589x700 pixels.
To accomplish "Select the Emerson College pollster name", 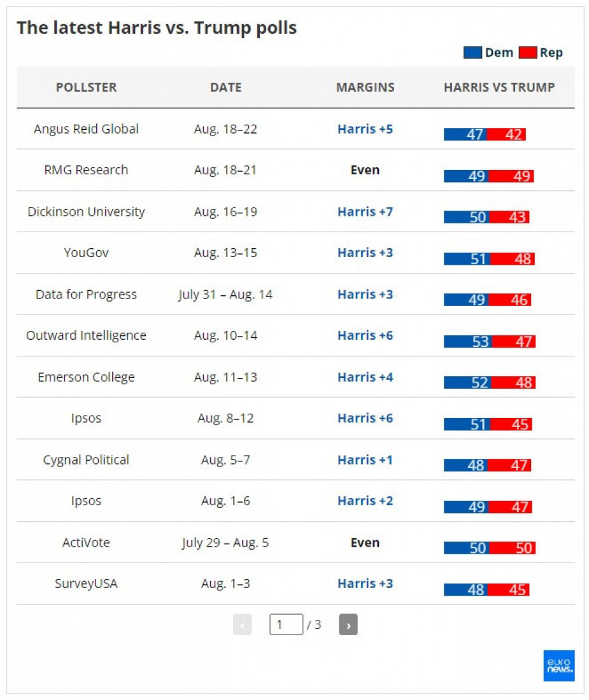I will point(86,377).
